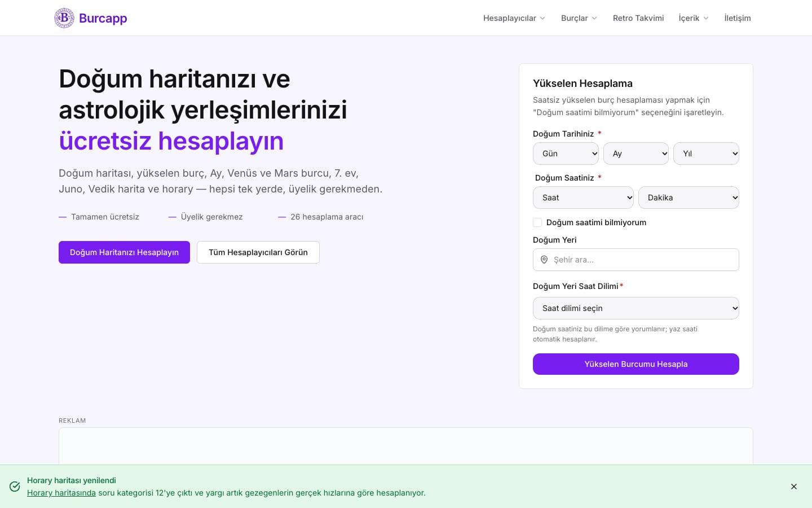
Task: Click the Üyelik gerekmez text
Action: pos(211,217)
